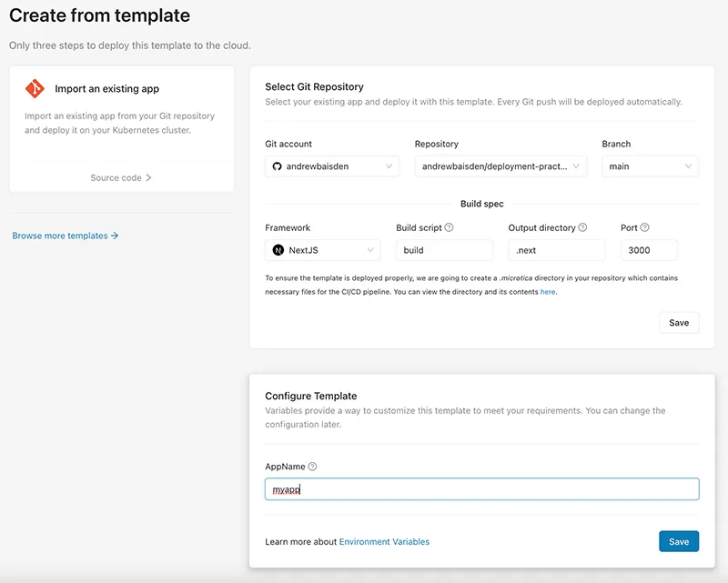The image size is (728, 583).
Task: Click the Port input field
Action: coord(649,250)
